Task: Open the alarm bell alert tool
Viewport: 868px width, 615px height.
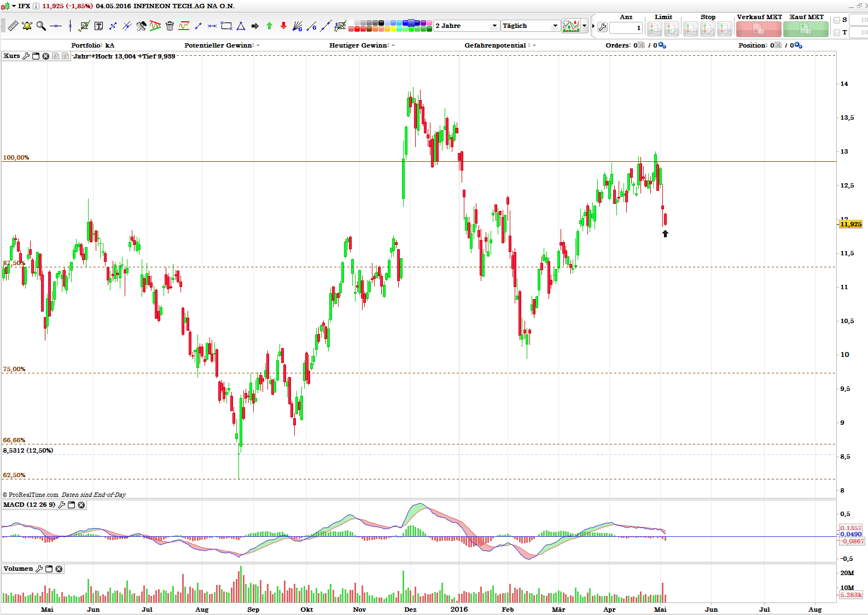Action: coord(27,26)
